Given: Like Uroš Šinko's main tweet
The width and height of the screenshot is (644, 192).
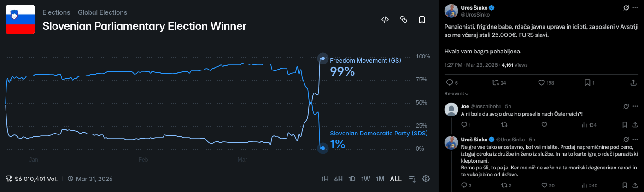Looking at the screenshot, I should pos(542,83).
